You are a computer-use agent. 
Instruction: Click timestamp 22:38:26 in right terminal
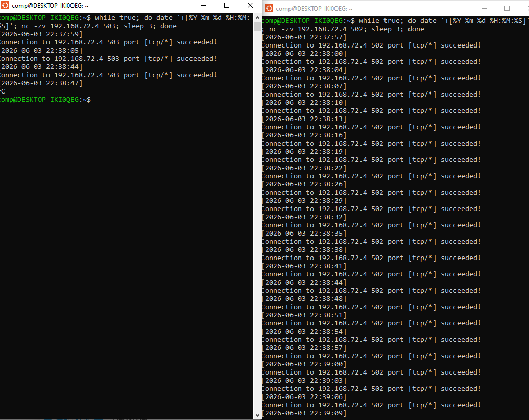(x=304, y=184)
